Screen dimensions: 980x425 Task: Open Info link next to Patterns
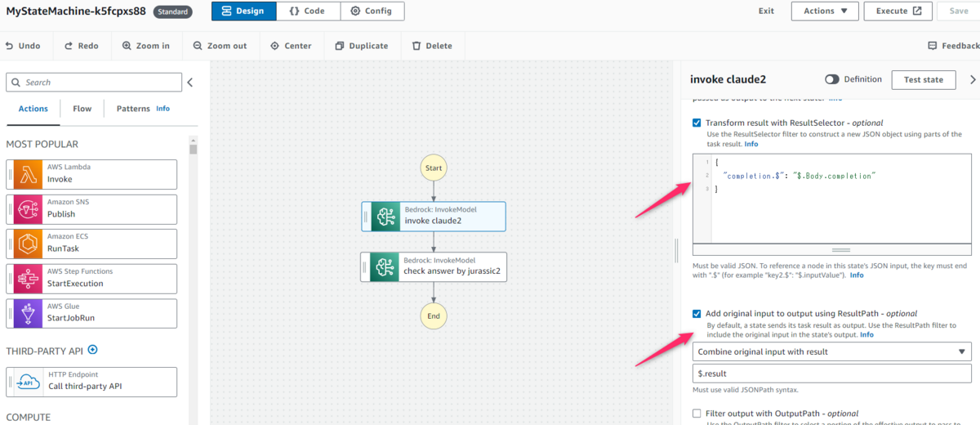[163, 109]
